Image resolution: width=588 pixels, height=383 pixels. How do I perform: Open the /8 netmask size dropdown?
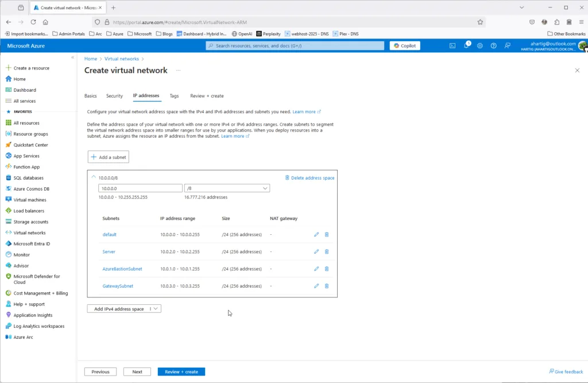pyautogui.click(x=264, y=188)
